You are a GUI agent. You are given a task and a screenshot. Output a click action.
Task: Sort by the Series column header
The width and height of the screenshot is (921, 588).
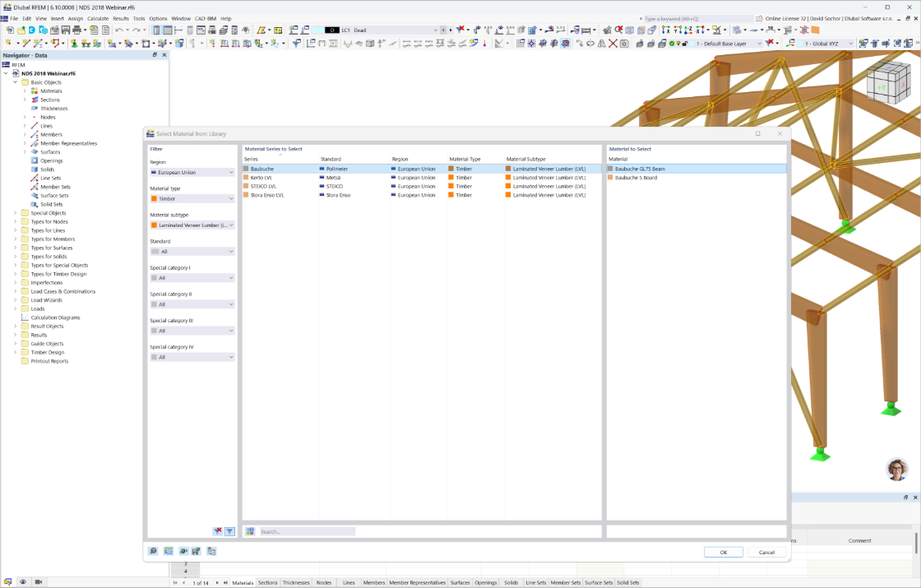(x=280, y=160)
